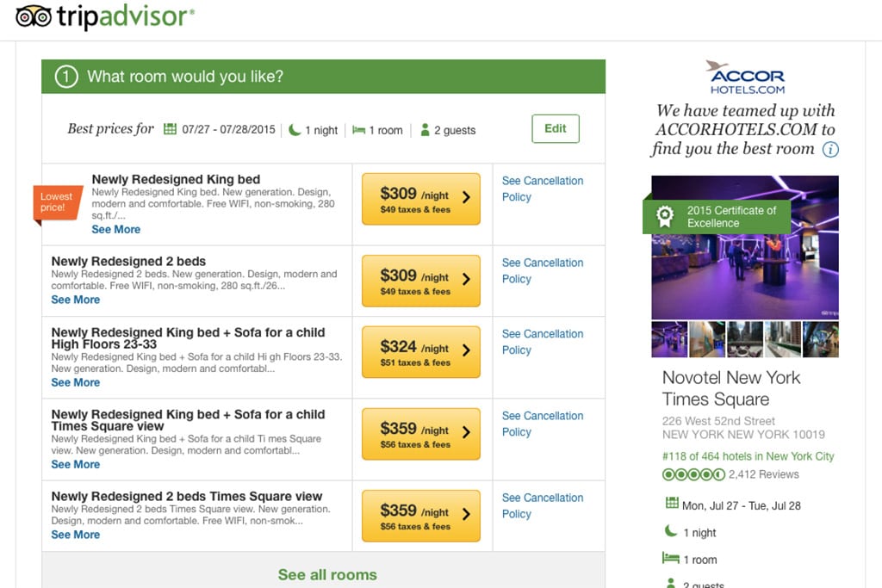
Task: View cancellation policy for Newly Redesigned 2 beds
Action: pyautogui.click(x=543, y=271)
